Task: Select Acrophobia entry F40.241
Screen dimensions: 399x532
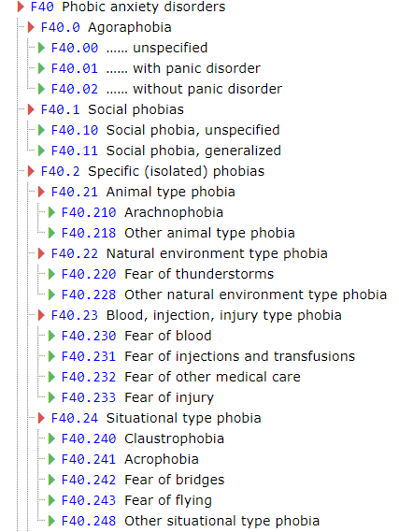Action: (x=130, y=459)
